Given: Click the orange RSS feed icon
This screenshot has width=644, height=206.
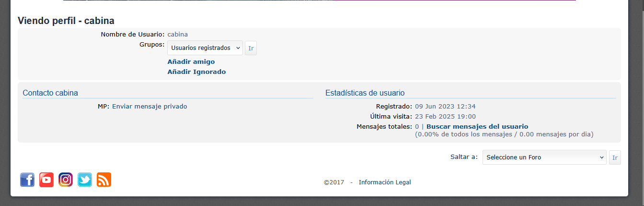Looking at the screenshot, I should (104, 180).
